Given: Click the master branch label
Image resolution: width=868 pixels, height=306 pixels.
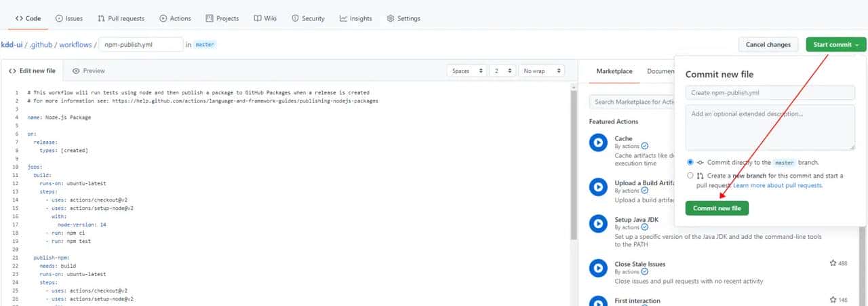Looking at the screenshot, I should point(205,45).
